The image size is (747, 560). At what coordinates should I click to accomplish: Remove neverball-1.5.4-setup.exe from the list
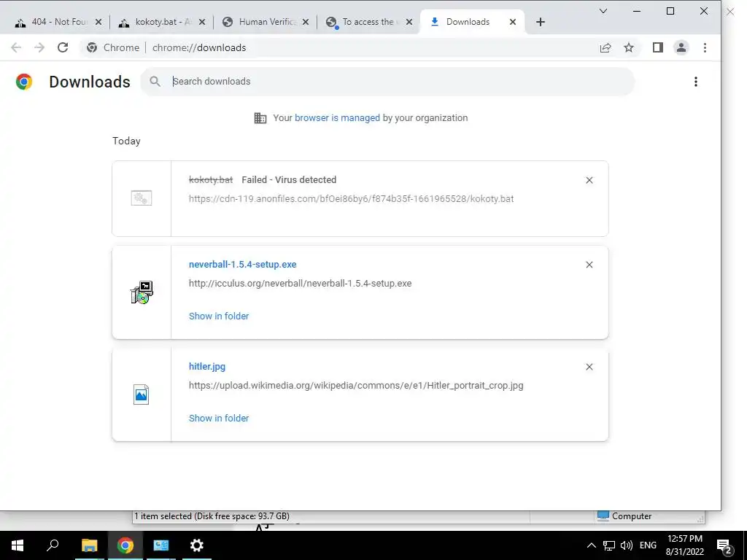(589, 265)
